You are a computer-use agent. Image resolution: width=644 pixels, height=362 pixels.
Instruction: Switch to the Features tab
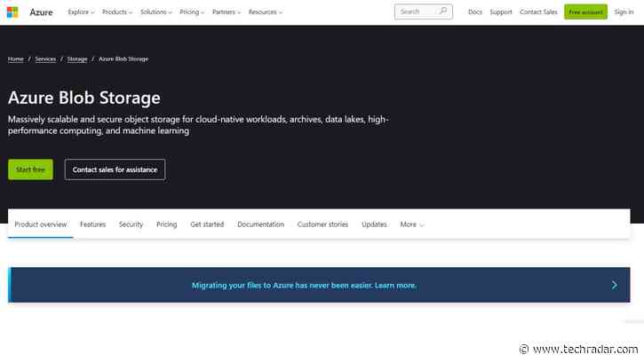[x=92, y=224]
